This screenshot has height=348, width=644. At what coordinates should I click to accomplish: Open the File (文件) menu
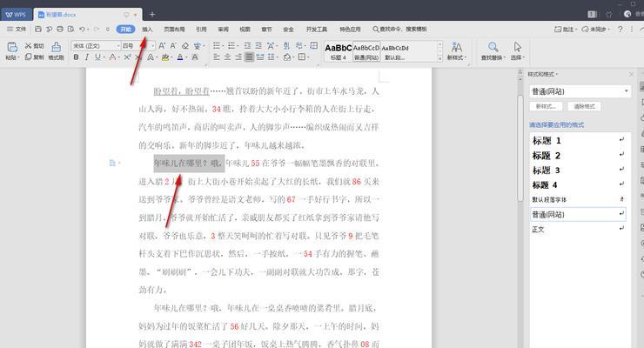(x=17, y=29)
